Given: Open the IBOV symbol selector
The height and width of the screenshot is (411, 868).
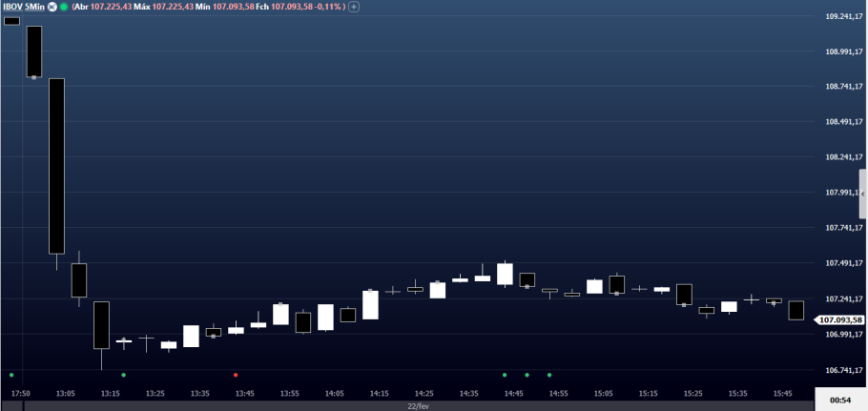Looking at the screenshot, I should 12,7.
